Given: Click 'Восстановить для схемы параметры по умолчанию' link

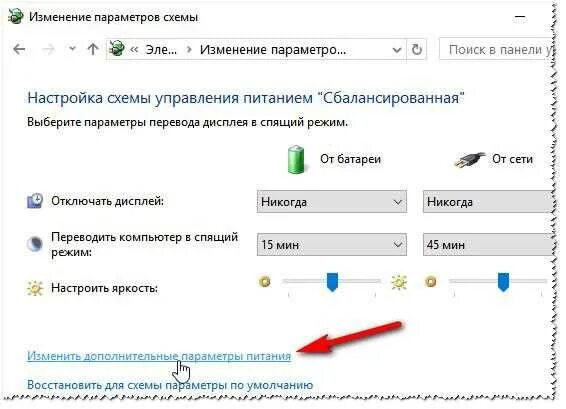Looking at the screenshot, I should click(170, 385).
